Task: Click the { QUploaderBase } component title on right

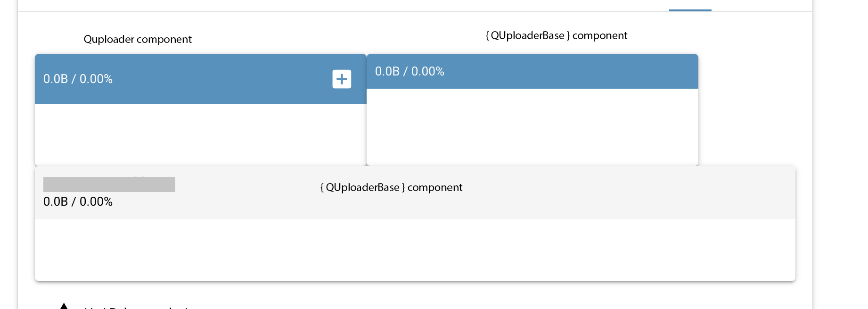Action: [x=556, y=35]
